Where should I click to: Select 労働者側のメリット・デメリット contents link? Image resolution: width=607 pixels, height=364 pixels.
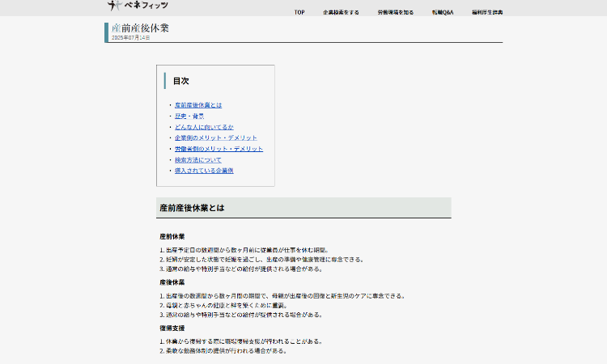coord(219,149)
